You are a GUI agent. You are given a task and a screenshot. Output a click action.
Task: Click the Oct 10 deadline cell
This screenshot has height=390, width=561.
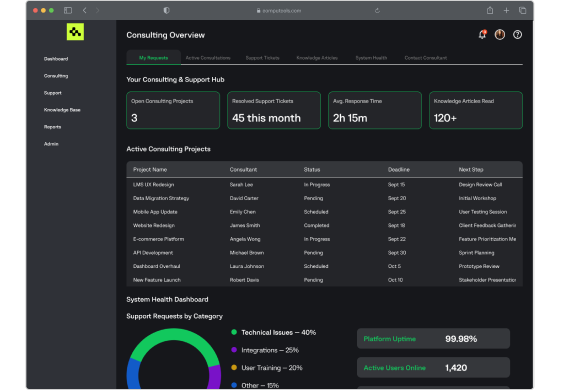click(x=395, y=280)
